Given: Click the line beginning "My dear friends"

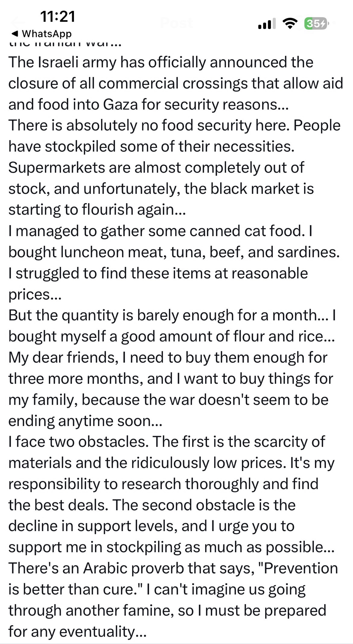Looking at the screenshot, I should coord(168,357).
